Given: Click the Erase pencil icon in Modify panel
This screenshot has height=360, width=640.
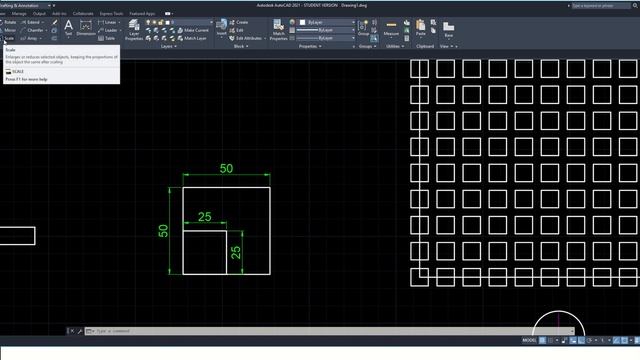Looking at the screenshot, I should pos(55,22).
